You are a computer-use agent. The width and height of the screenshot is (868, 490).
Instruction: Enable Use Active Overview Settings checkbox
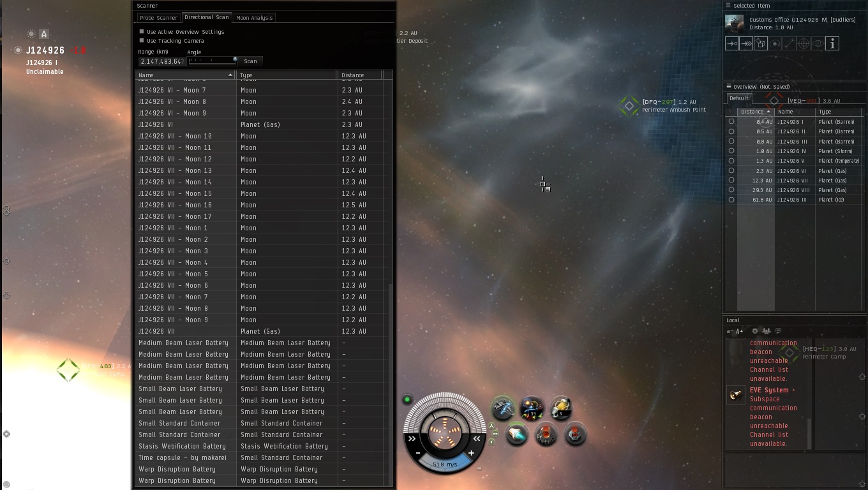(142, 31)
